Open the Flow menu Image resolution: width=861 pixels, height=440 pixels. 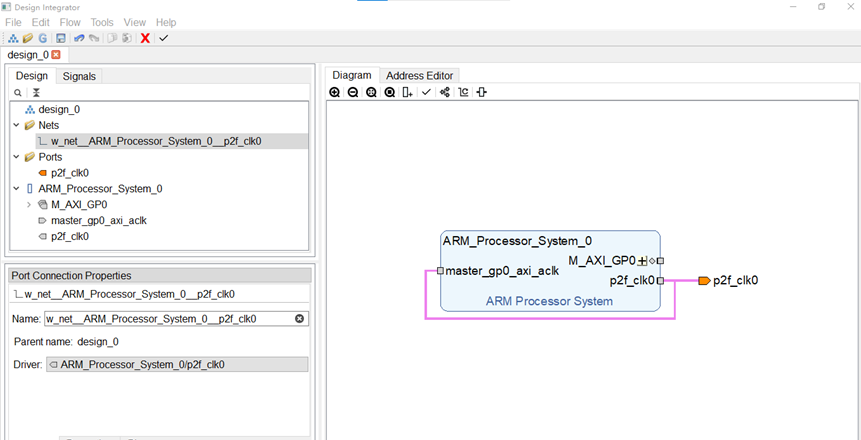(70, 23)
